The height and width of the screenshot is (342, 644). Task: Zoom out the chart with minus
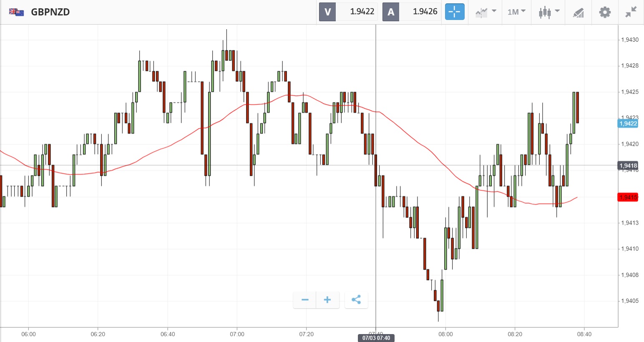(x=305, y=300)
